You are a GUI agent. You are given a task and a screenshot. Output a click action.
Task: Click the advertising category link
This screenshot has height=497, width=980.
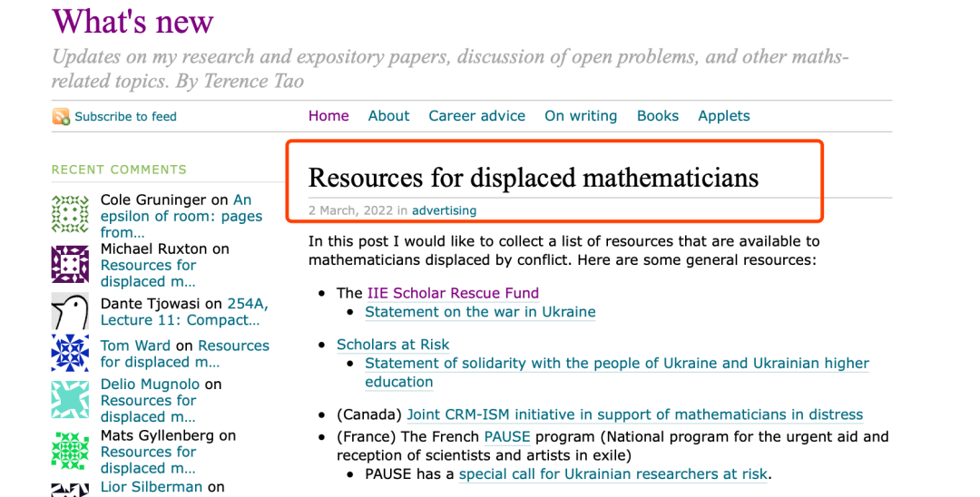[444, 210]
